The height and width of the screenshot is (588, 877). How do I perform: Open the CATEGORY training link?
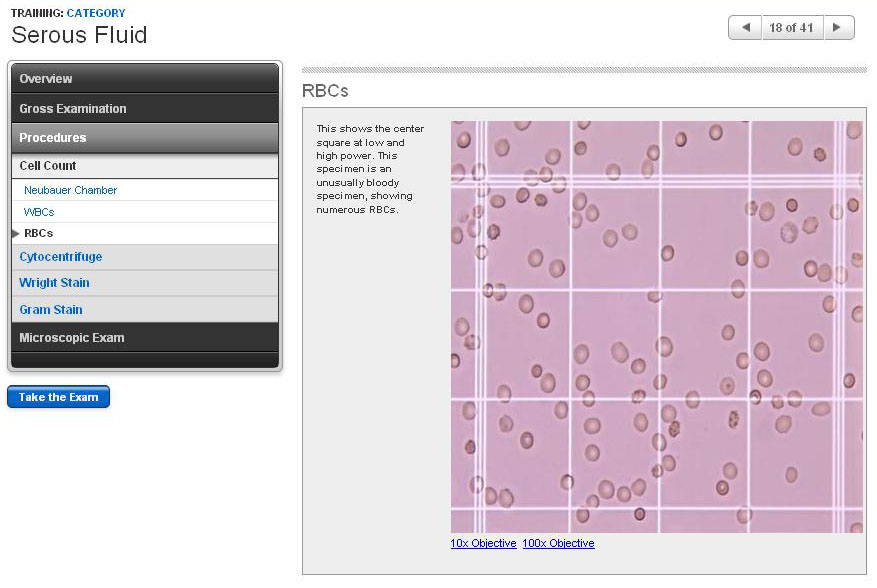(x=96, y=13)
